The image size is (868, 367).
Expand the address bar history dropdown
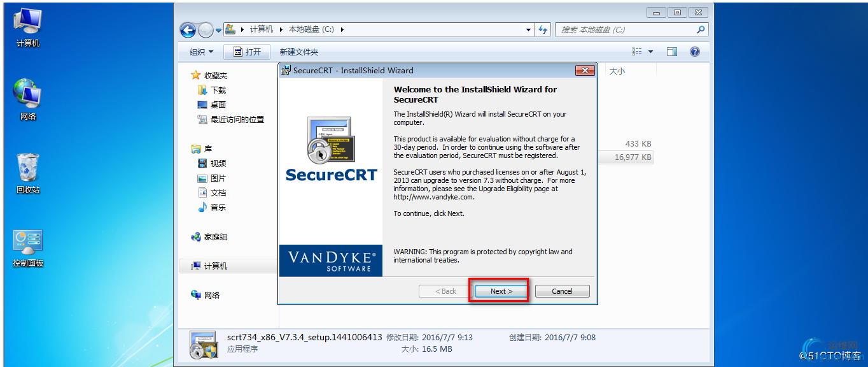point(529,29)
